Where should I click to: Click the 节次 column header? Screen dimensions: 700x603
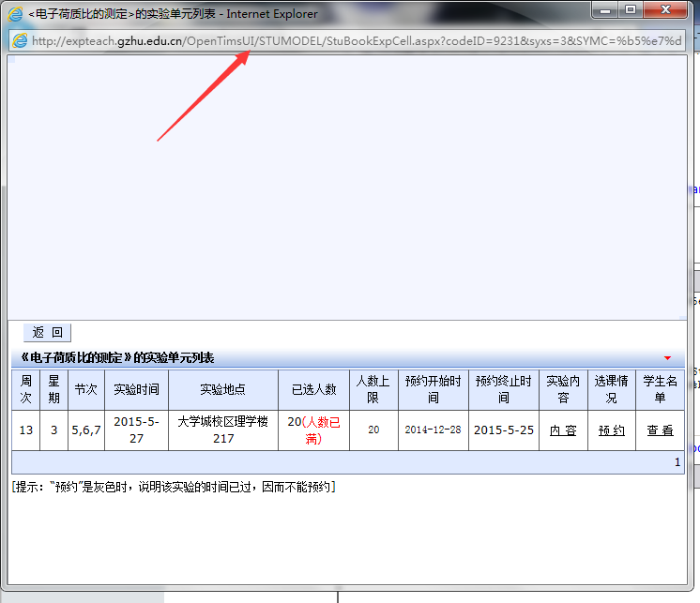click(86, 389)
